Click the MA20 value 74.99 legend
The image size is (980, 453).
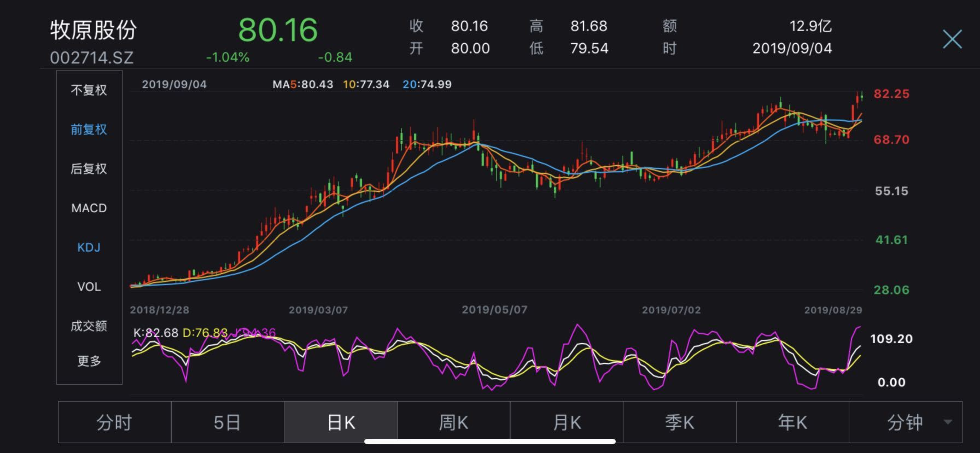(x=427, y=85)
